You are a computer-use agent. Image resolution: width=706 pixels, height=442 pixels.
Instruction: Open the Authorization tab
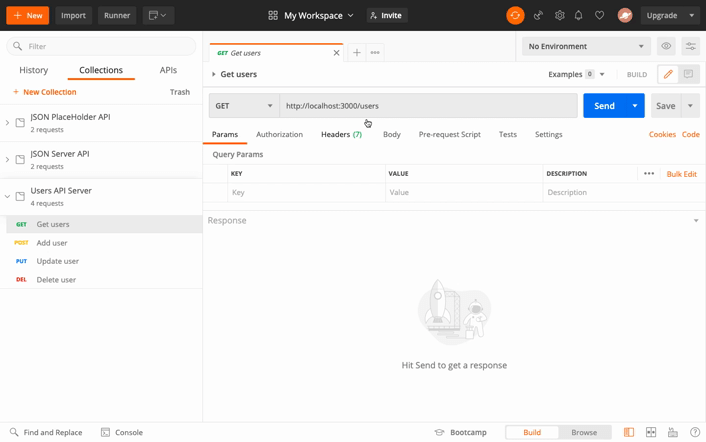pos(279,134)
